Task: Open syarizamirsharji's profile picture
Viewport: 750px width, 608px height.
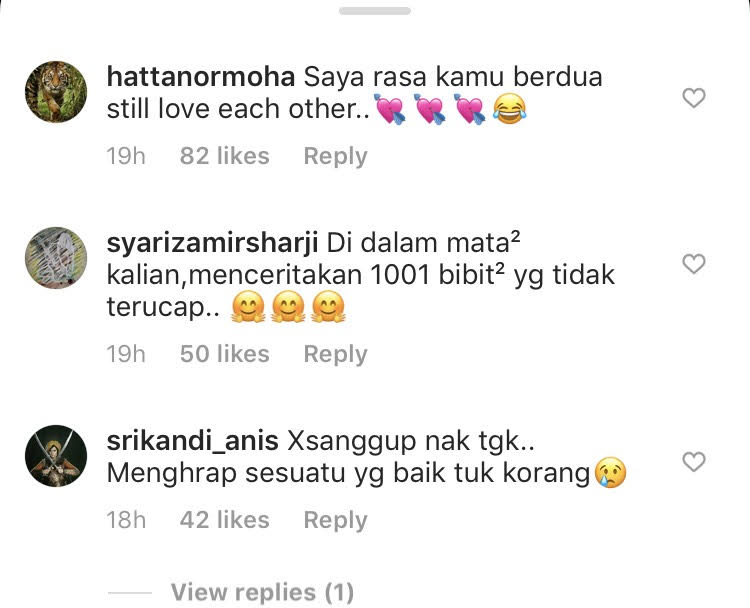Action: point(56,257)
